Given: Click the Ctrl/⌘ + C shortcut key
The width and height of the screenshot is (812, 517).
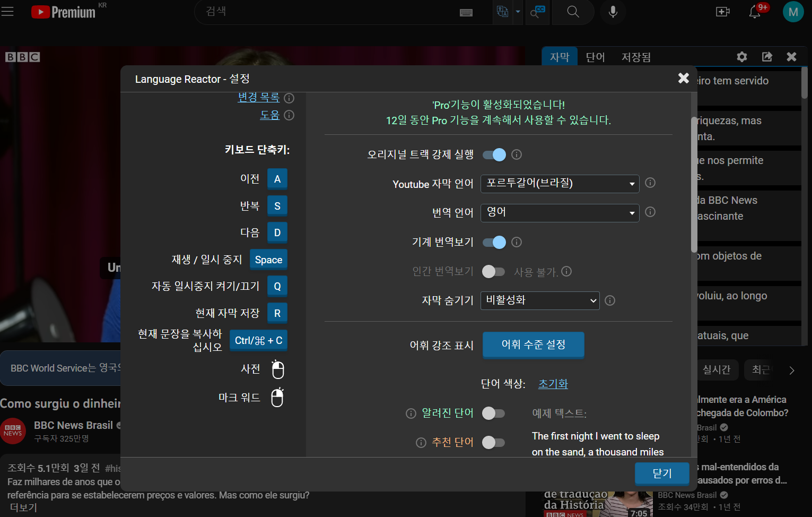Looking at the screenshot, I should (x=258, y=340).
